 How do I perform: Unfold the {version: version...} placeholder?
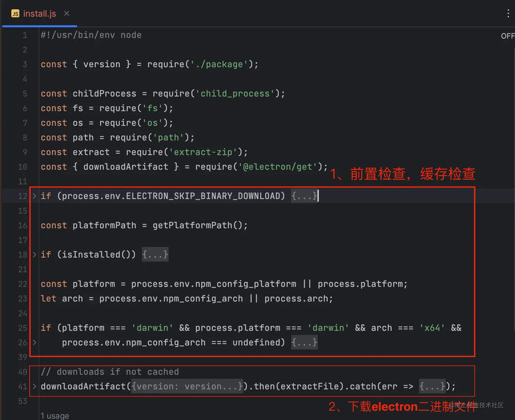point(187,386)
